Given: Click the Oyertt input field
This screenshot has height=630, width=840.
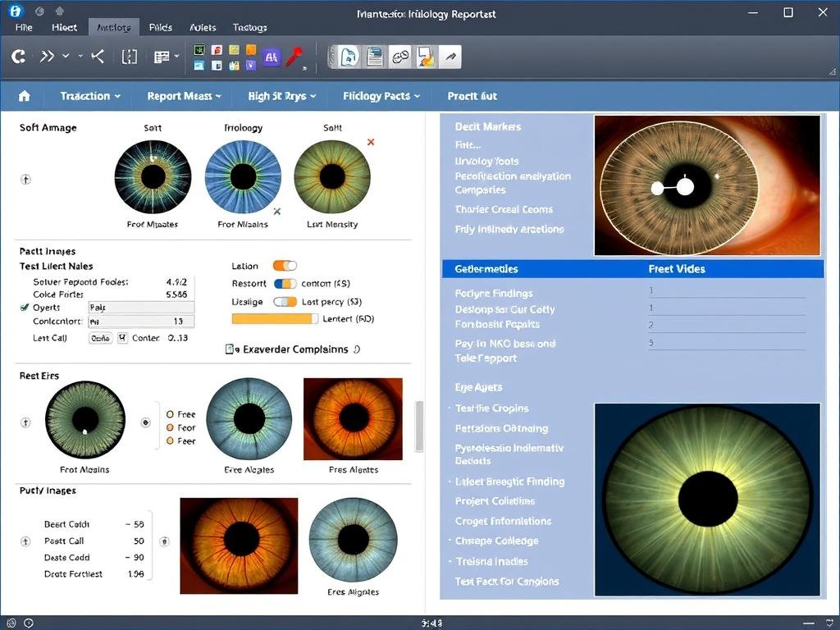Looking at the screenshot, I should (141, 308).
